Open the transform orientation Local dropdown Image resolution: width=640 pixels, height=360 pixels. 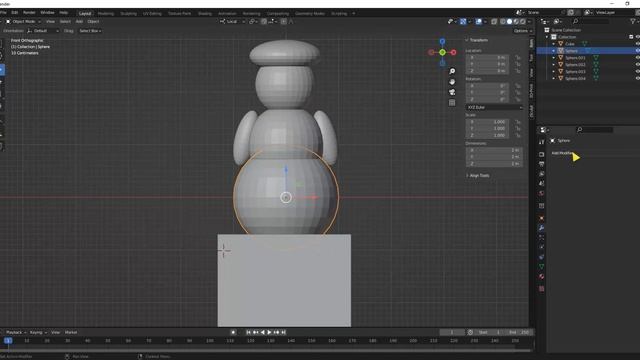tap(232, 21)
